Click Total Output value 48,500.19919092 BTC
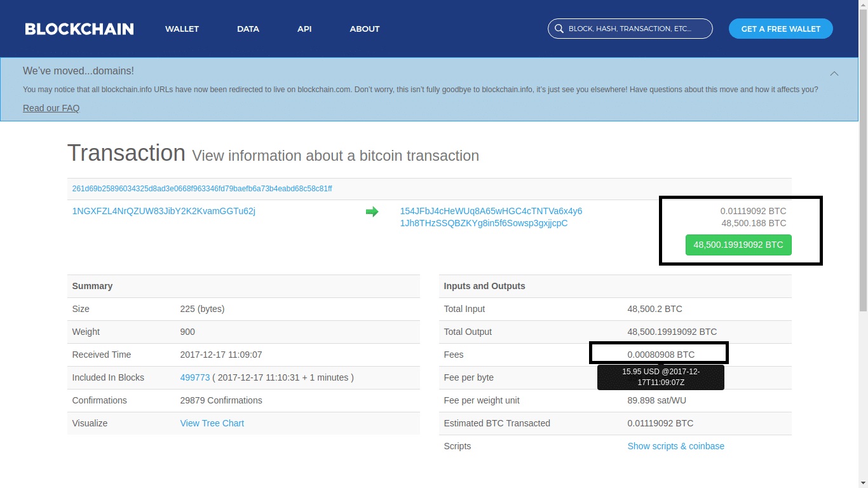The height and width of the screenshot is (488, 868). click(672, 332)
